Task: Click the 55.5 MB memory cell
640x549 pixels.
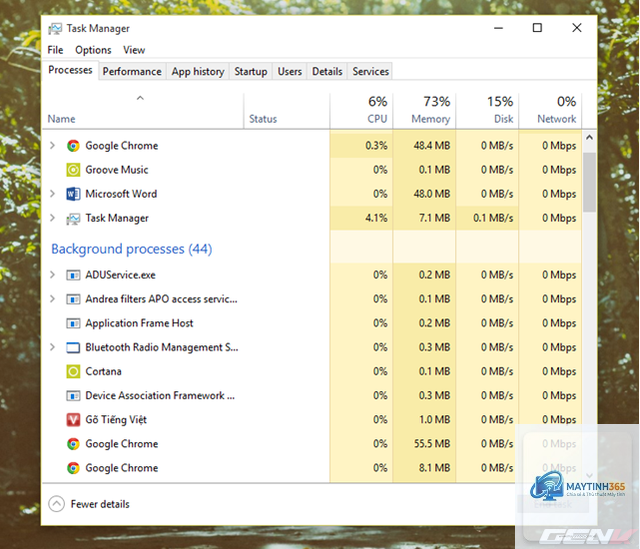Action: pos(424,444)
